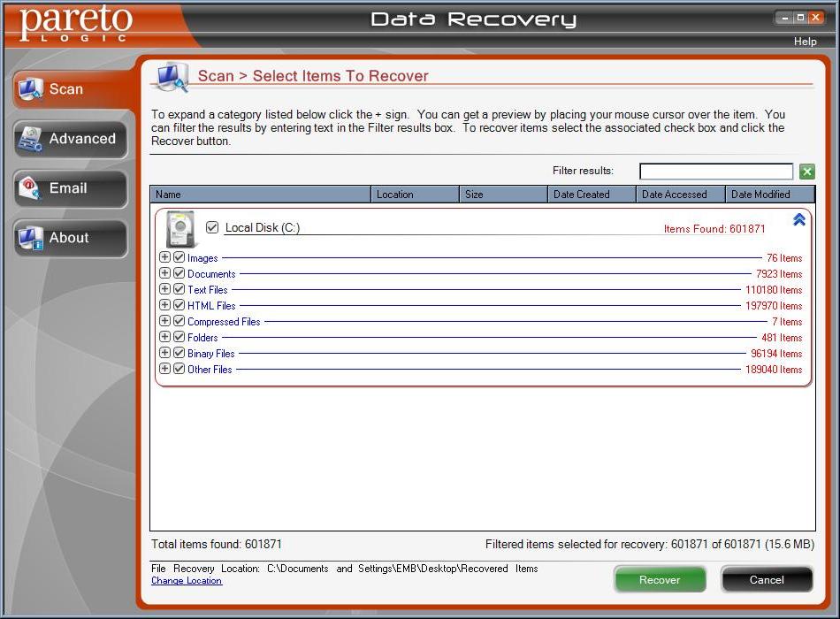This screenshot has width=840, height=619.
Task: Deselect the HTML Files checkbox
Action: [179, 305]
